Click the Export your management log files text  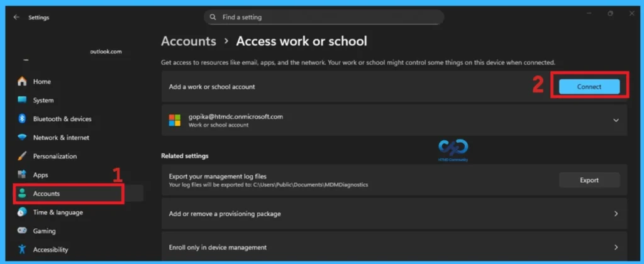pos(218,176)
